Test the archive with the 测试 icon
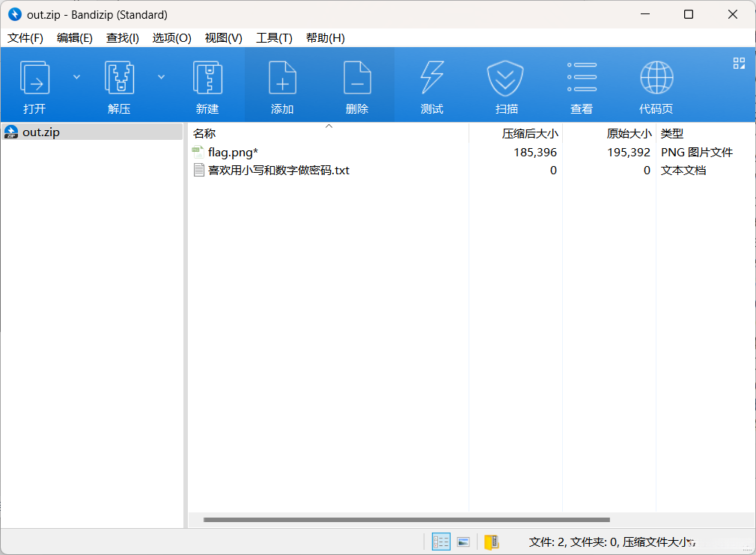Viewport: 756px width, 555px height. [x=432, y=84]
